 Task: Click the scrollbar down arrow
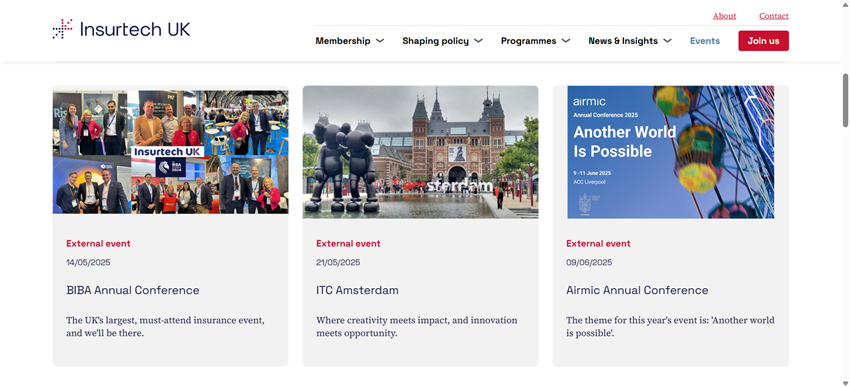pyautogui.click(x=845, y=383)
